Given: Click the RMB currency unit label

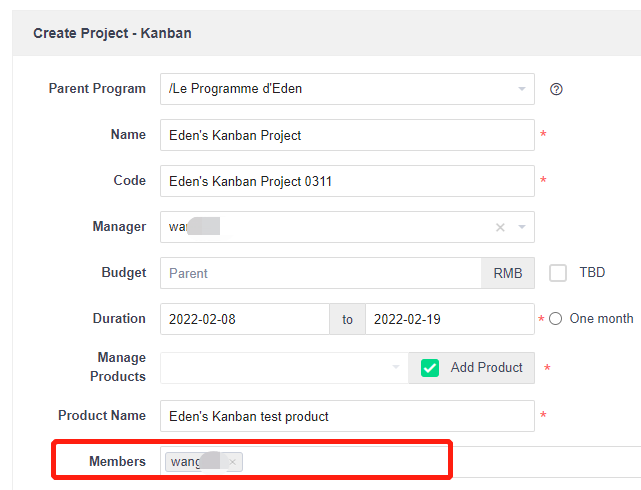Looking at the screenshot, I should click(x=508, y=273).
